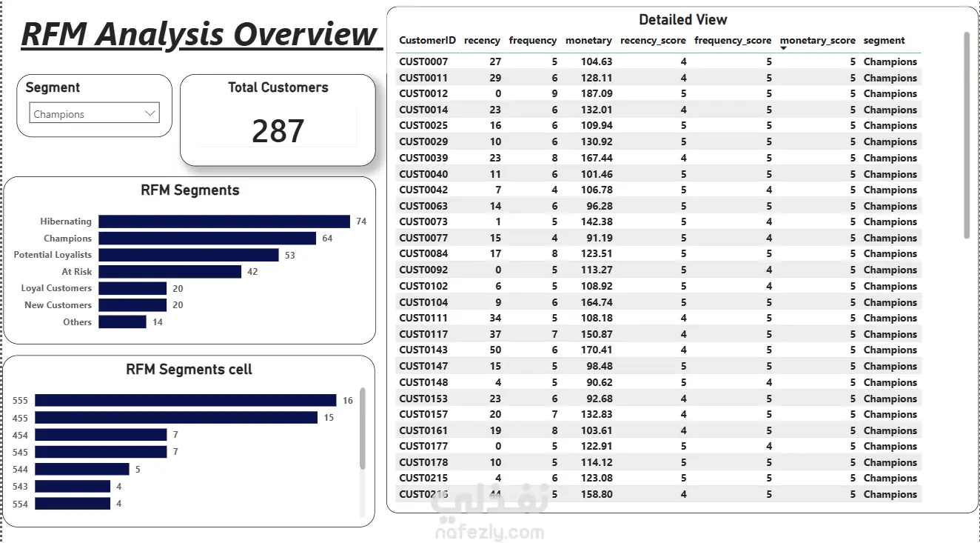Screen dimensions: 980x543
Task: Select the Hibernating bar in RFM Segments
Action: pyautogui.click(x=224, y=221)
